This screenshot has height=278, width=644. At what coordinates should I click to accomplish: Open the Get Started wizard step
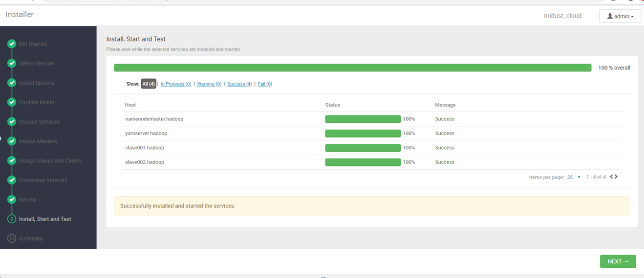(33, 44)
